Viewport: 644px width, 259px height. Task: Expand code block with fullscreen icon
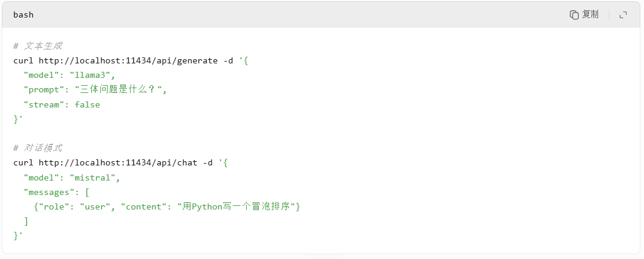pyautogui.click(x=623, y=14)
